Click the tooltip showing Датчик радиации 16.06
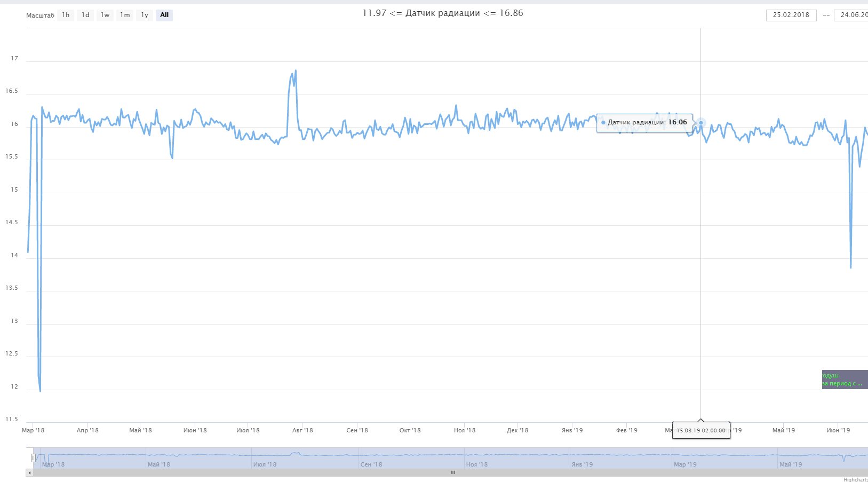Image resolution: width=868 pixels, height=482 pixels. tap(644, 122)
